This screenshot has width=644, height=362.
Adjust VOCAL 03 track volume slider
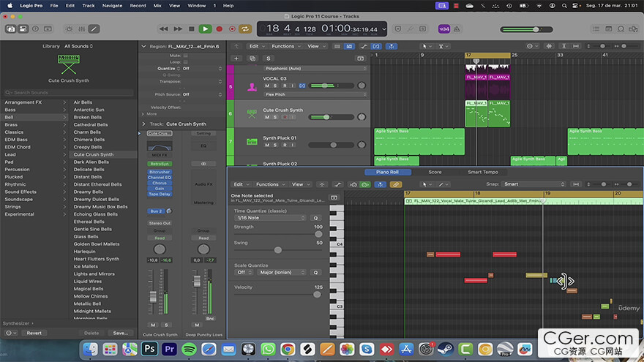(331, 86)
